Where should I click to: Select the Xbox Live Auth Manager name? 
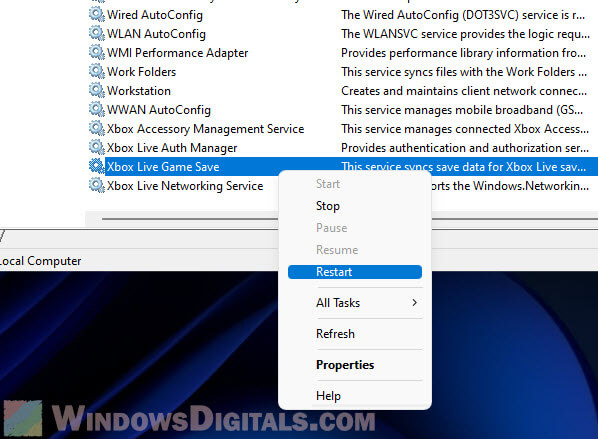tap(172, 148)
